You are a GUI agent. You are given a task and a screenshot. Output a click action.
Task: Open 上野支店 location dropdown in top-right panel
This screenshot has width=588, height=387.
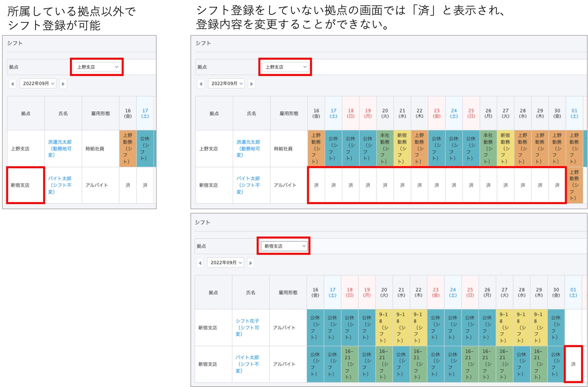click(x=286, y=67)
